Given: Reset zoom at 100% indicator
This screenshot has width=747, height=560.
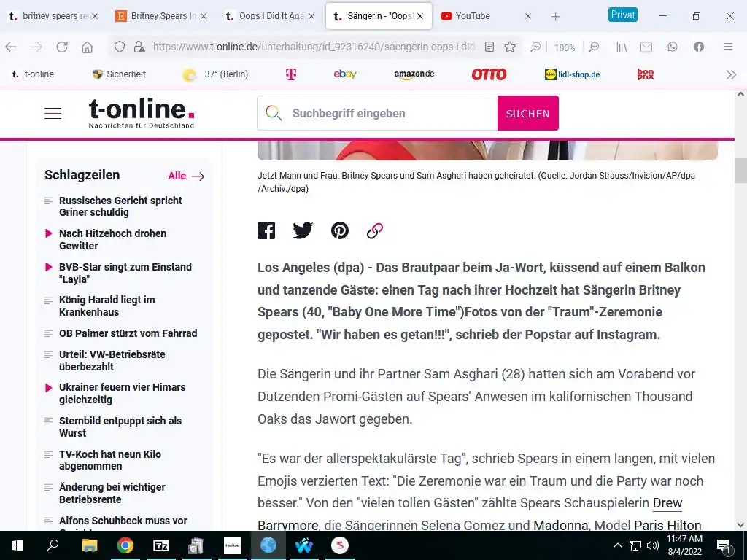Looking at the screenshot, I should (565, 47).
